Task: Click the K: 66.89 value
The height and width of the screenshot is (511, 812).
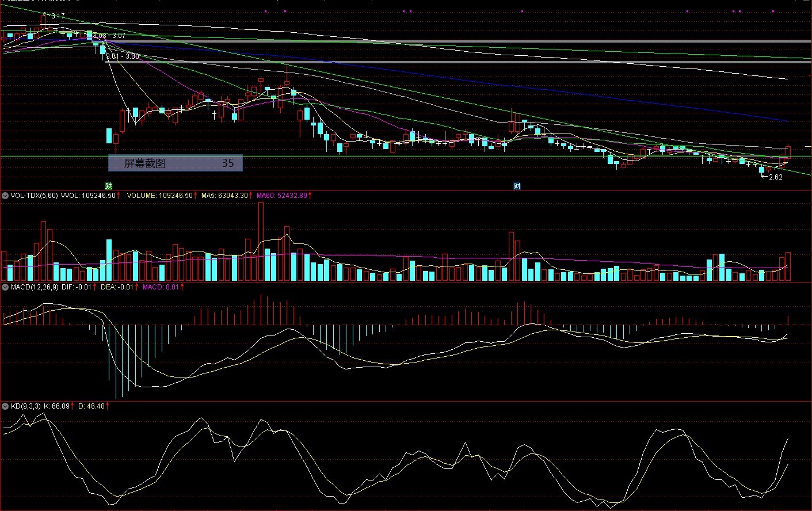Action: (x=57, y=406)
